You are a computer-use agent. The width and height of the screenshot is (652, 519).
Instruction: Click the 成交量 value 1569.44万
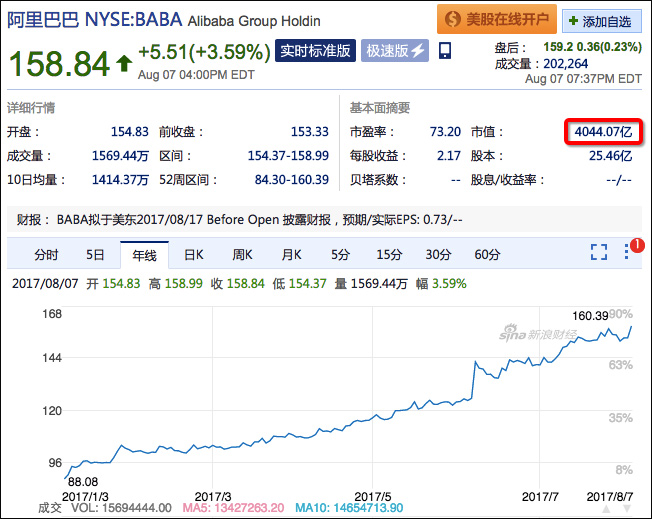click(x=120, y=156)
